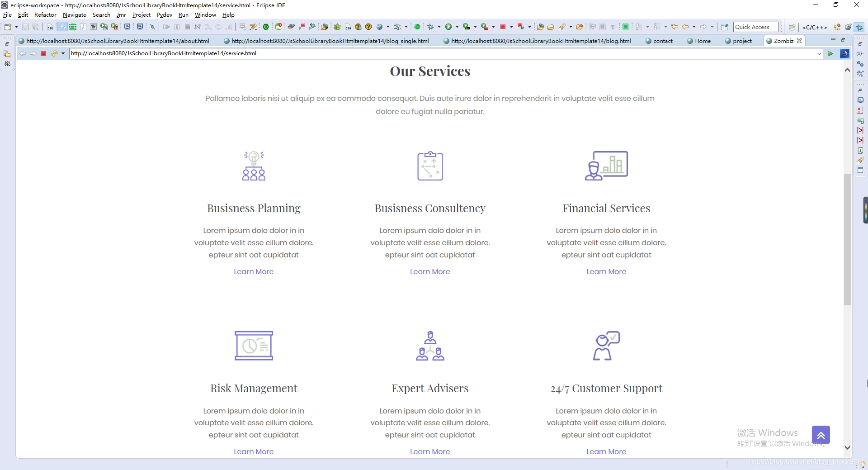Image resolution: width=868 pixels, height=470 pixels.
Task: Expand the red Stop icon dropdown
Action: [511, 27]
